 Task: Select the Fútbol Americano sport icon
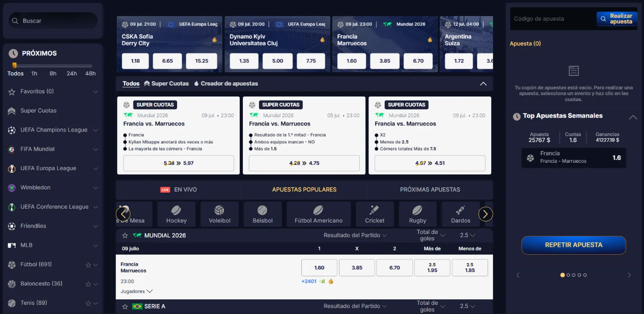(x=318, y=210)
